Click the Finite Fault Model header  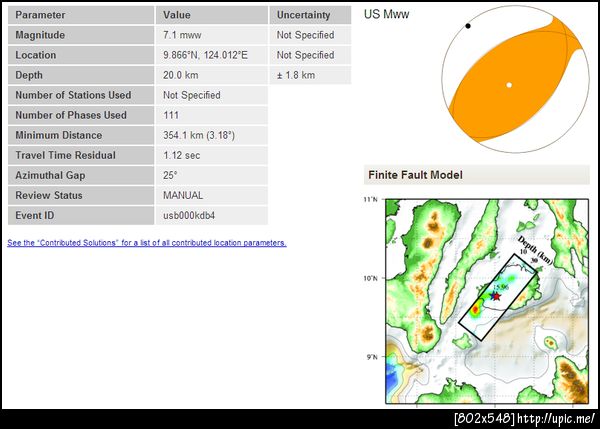pos(476,175)
